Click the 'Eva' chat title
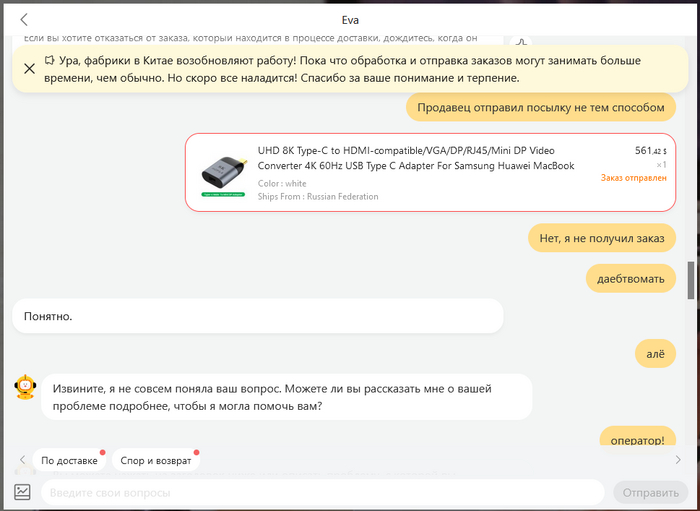The height and width of the screenshot is (511, 700). coord(350,20)
